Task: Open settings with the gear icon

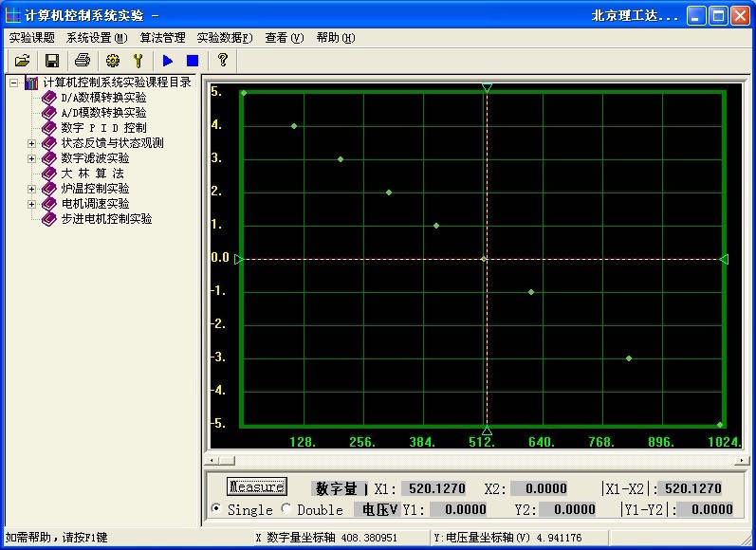Action: 113,60
